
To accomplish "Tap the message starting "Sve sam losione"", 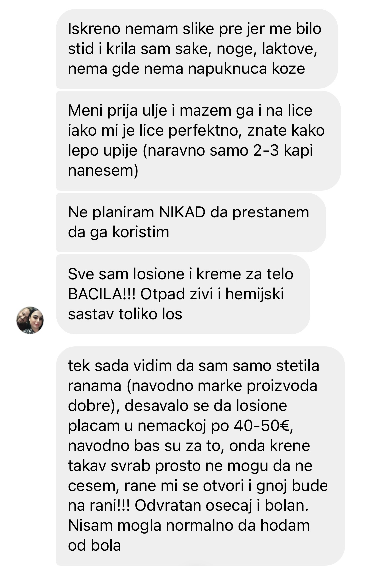I will coord(183,294).
